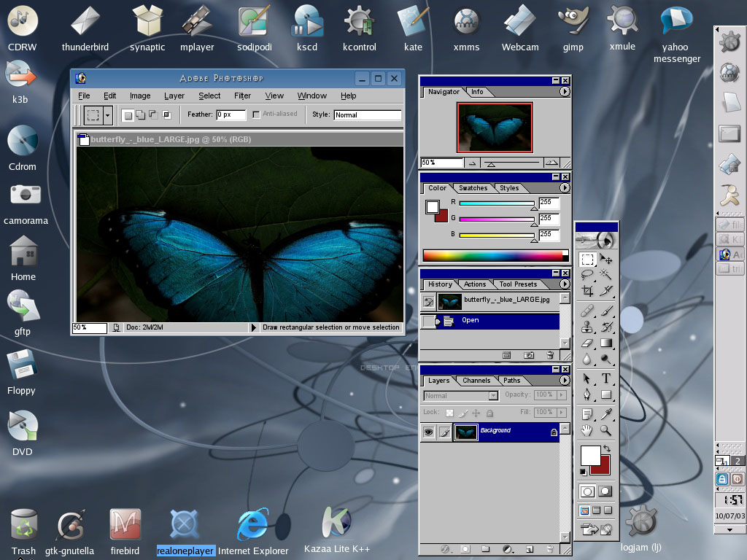Click Navigator zoom in button
This screenshot has width=747, height=560.
click(x=551, y=163)
